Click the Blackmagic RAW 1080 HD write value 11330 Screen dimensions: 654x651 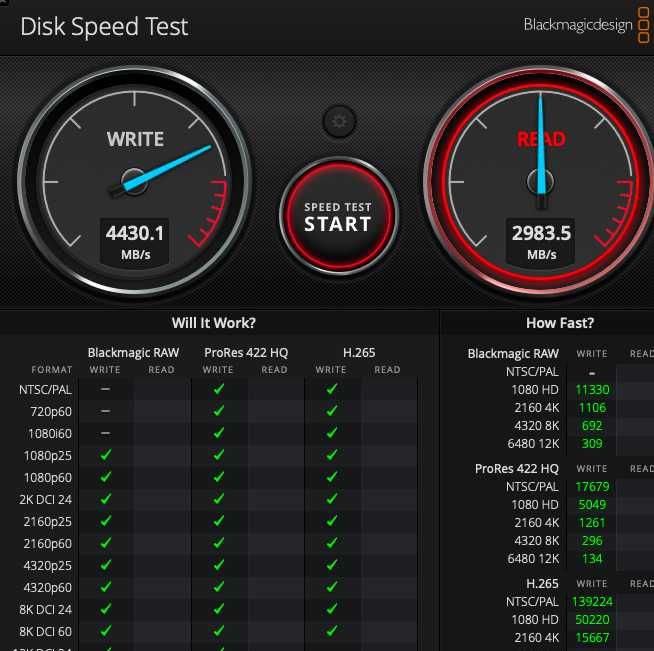tap(592, 390)
